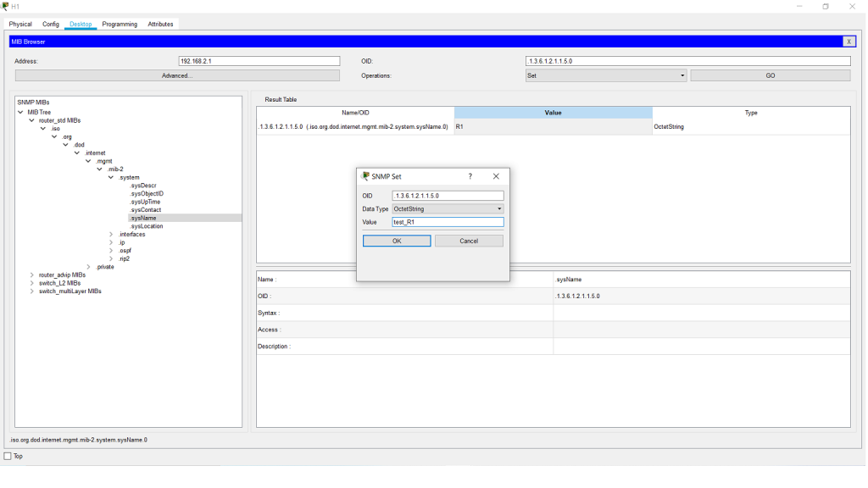The width and height of the screenshot is (868, 488).
Task: Open the Config tab
Action: click(x=51, y=24)
